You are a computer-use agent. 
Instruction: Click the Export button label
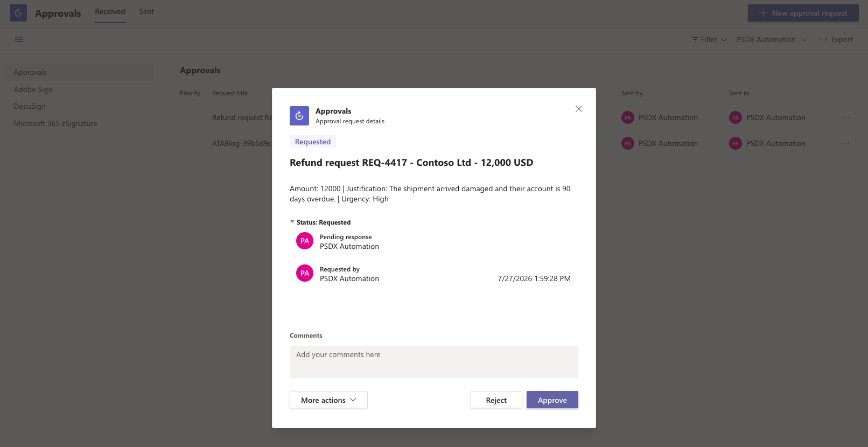click(842, 39)
